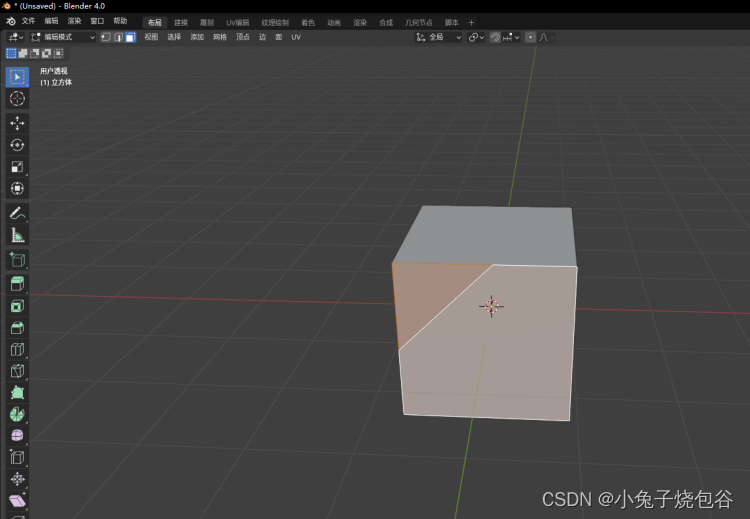This screenshot has width=750, height=519.
Task: Choose the Move tool
Action: (x=17, y=123)
